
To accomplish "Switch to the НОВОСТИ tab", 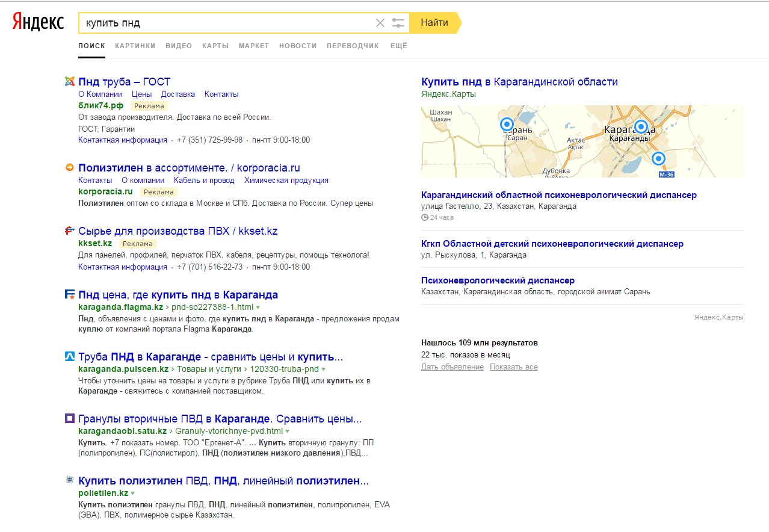I will 297,46.
